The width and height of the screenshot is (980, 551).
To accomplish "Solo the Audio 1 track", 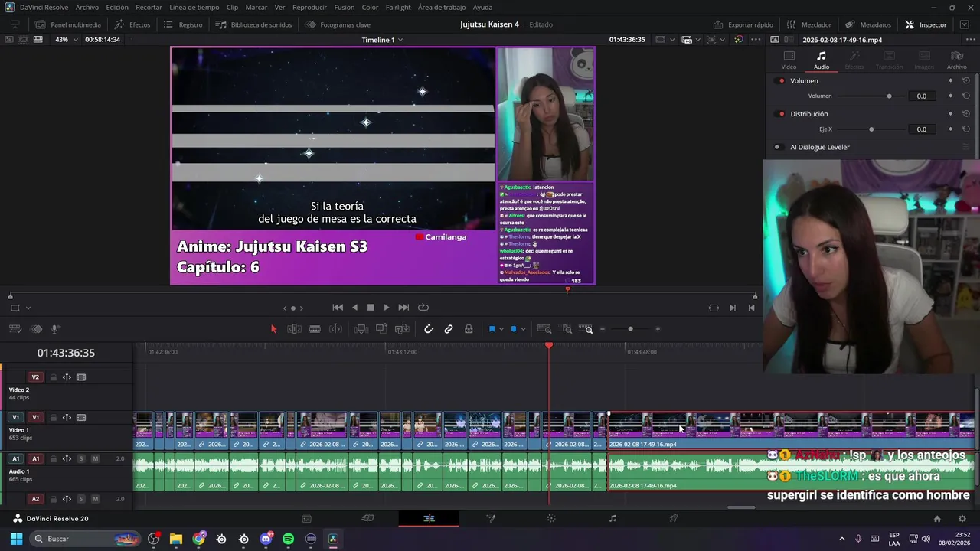I will [81, 458].
